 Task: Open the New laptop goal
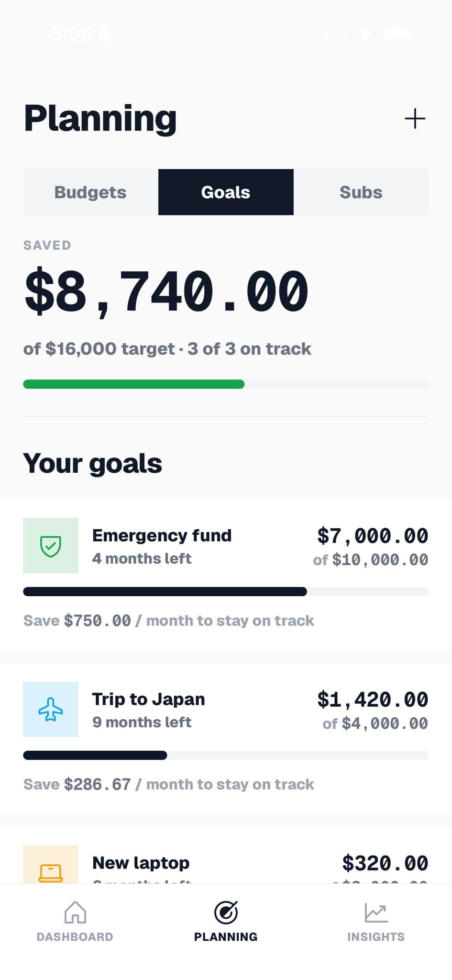226,856
